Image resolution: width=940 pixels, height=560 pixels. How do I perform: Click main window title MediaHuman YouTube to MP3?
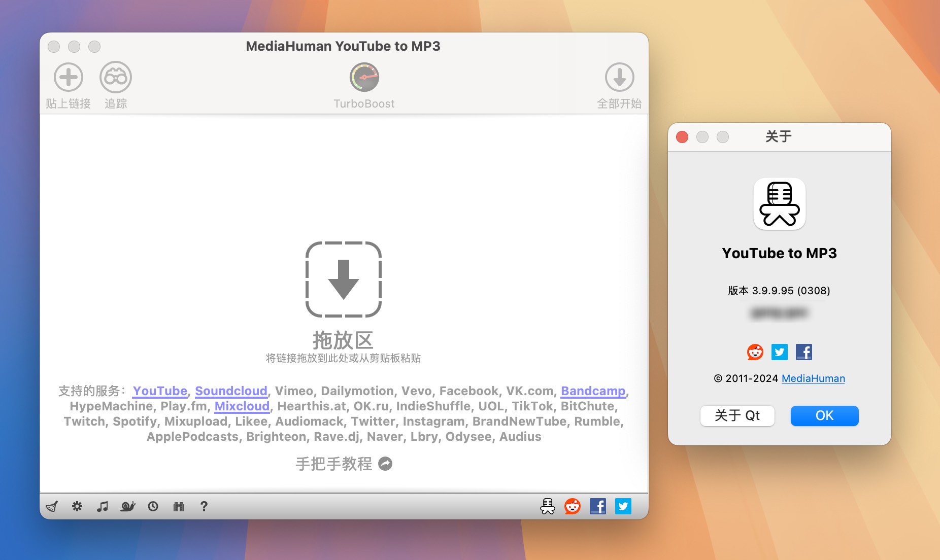343,46
